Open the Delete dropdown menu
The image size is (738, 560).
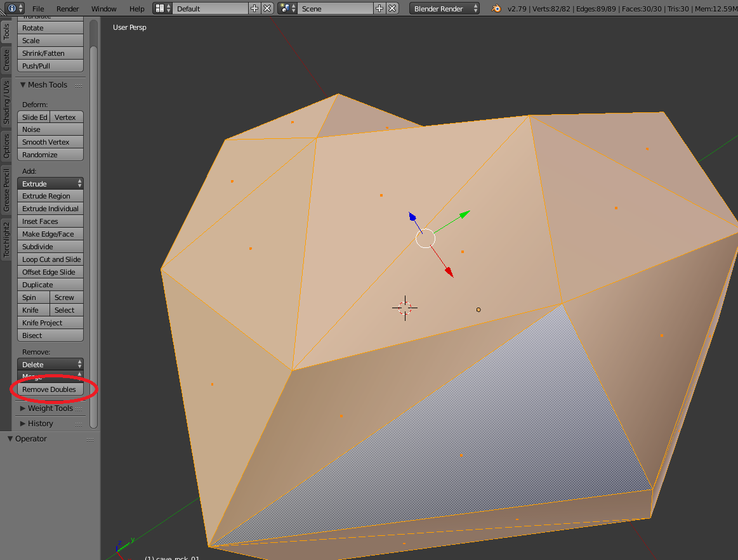coord(50,365)
